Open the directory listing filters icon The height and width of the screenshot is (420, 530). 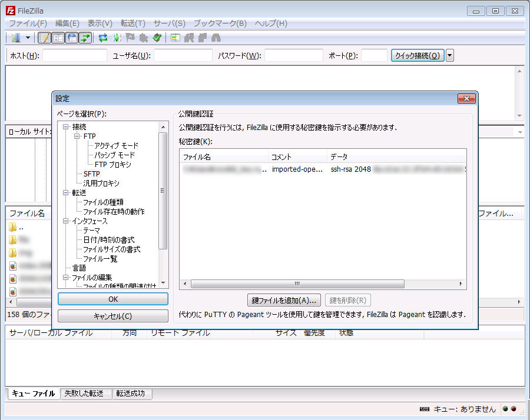(175, 38)
